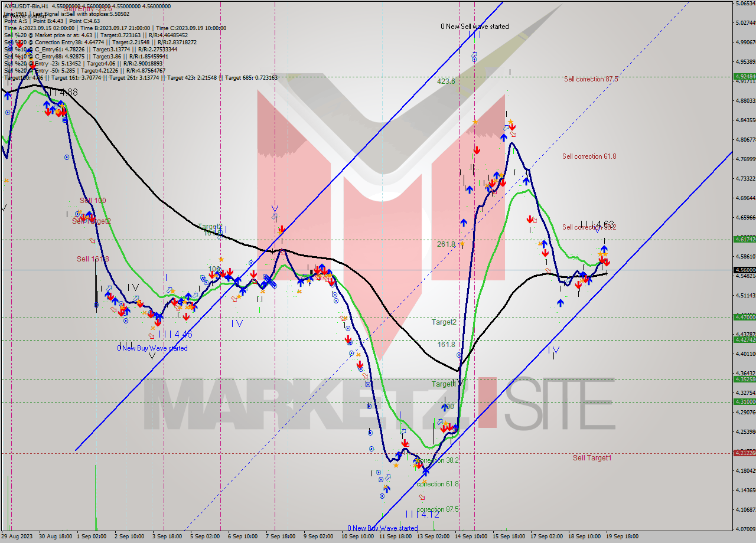Select the 'I I I 4.46' wave label
Screen dimensions: 756x543
click(175, 335)
